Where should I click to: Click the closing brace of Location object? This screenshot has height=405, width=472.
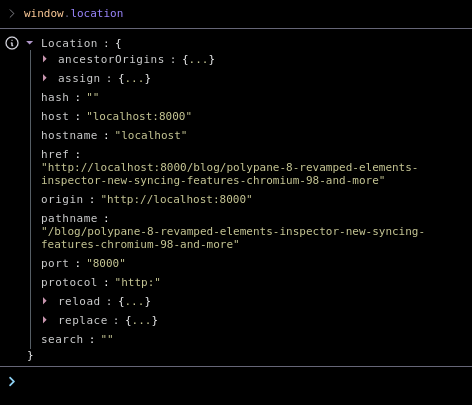[30, 355]
